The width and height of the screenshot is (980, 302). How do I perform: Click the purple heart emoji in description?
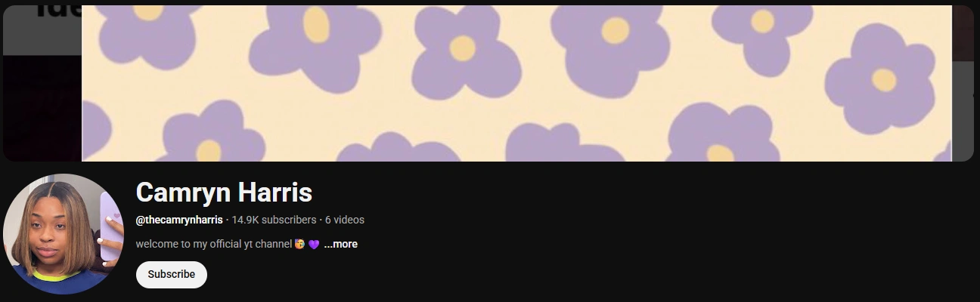pos(314,245)
